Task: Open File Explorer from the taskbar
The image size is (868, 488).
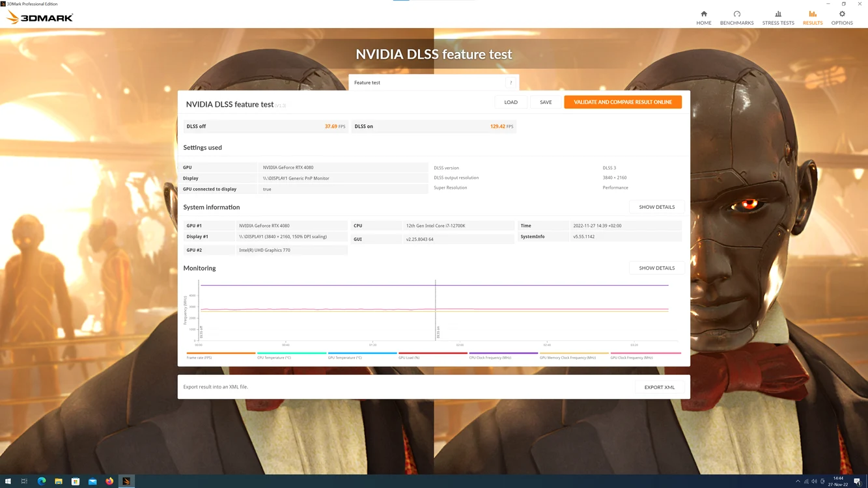Action: 59,481
